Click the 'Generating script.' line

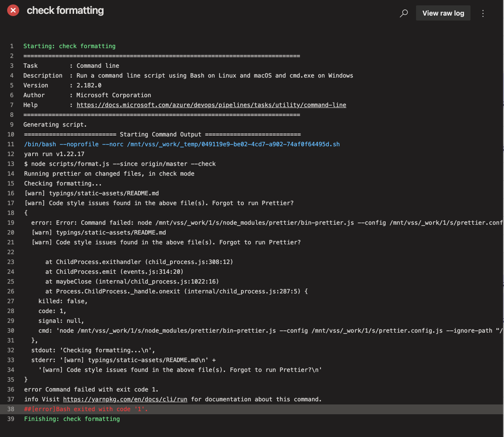[x=55, y=124]
